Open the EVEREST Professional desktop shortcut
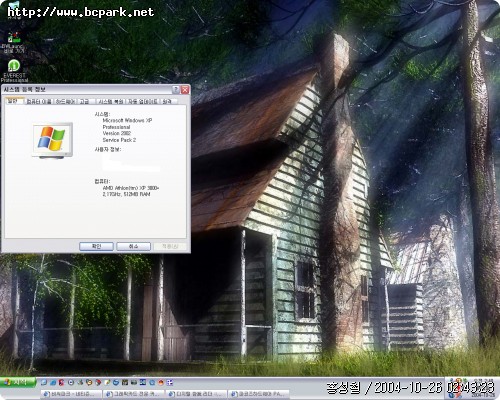This screenshot has height=400, width=500. (14, 71)
